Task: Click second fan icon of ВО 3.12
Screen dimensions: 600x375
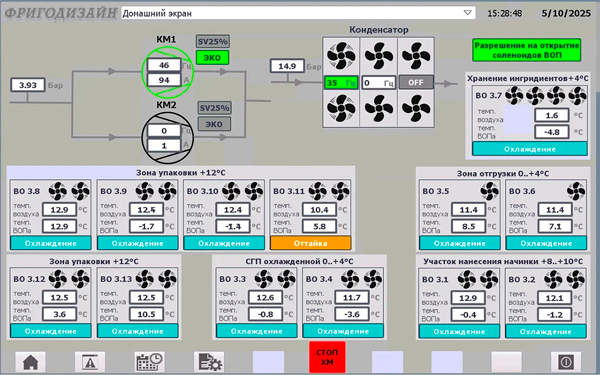Action: (x=80, y=279)
